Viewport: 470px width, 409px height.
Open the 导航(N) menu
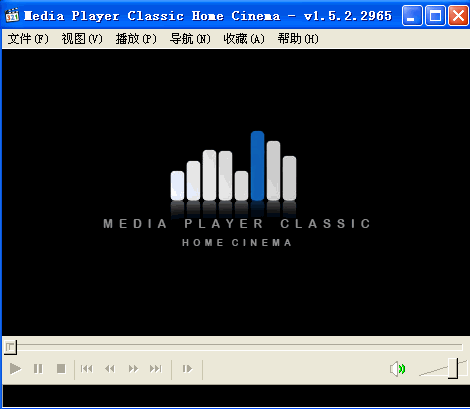tap(190, 39)
